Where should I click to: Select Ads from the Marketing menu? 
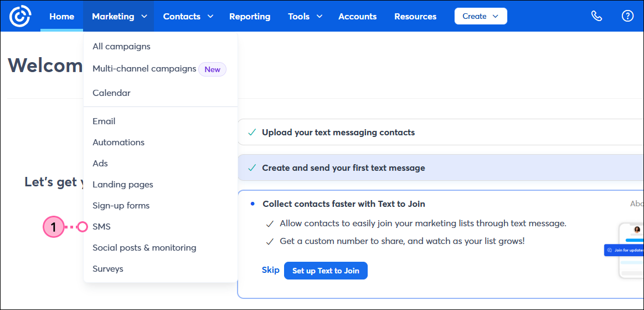[x=100, y=163]
